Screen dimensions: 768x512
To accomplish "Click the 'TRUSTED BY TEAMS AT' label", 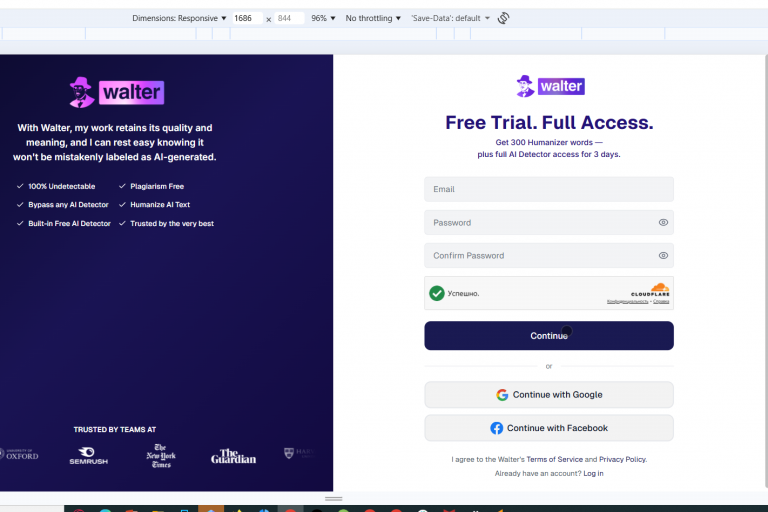I will 115,430.
